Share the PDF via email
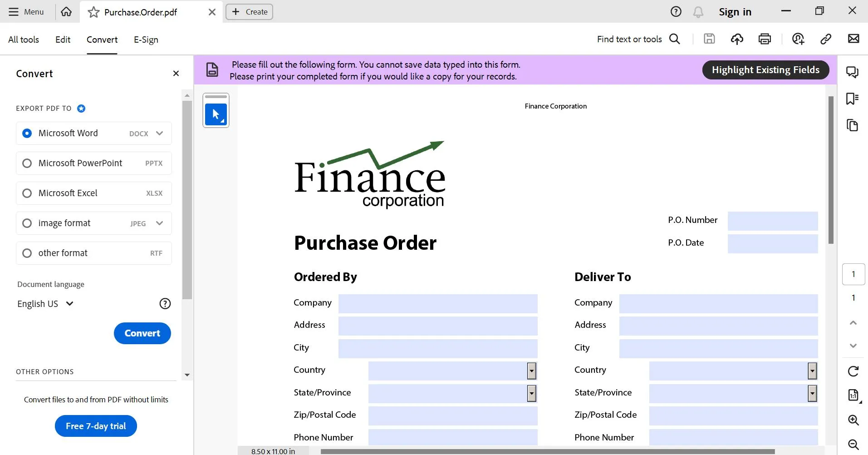This screenshot has width=868, height=455. coord(855,39)
